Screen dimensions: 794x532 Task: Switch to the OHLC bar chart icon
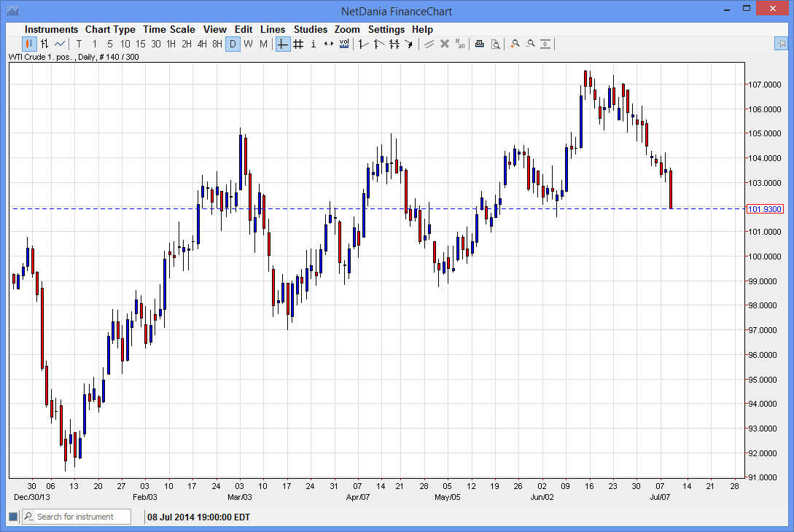coord(44,44)
